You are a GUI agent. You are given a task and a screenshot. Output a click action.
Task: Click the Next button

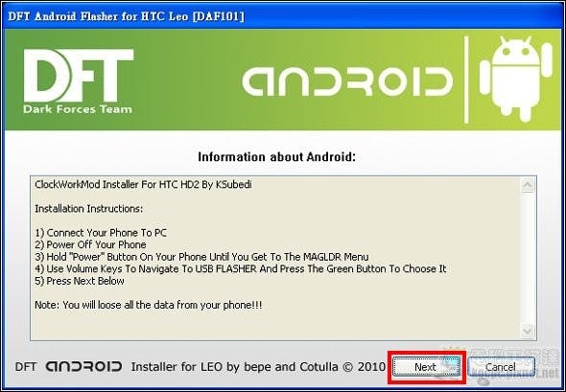426,367
